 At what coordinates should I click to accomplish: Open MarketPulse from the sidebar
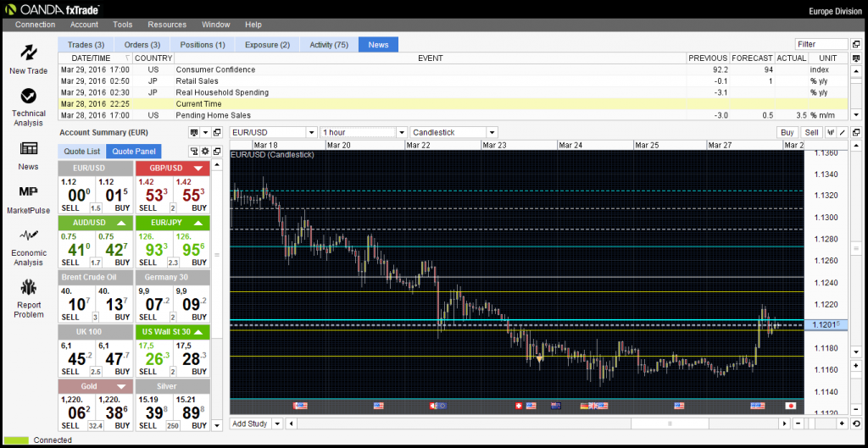point(28,192)
